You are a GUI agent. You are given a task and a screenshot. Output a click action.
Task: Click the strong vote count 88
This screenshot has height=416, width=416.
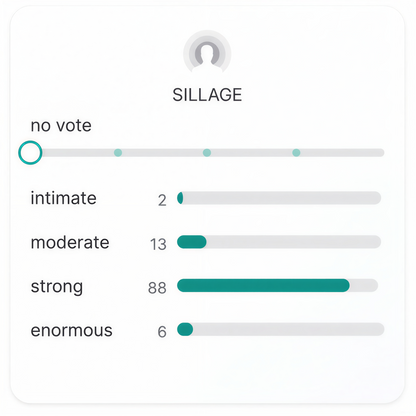(x=157, y=288)
